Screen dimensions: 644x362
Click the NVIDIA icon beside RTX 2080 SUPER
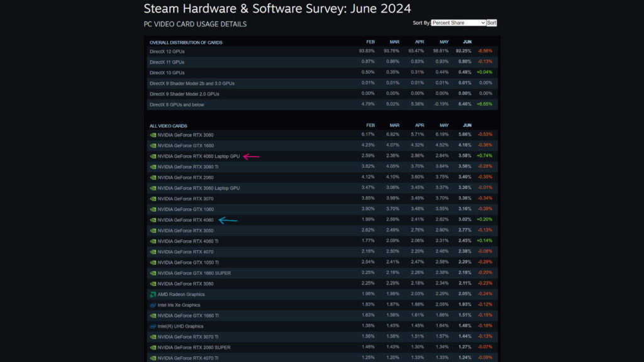click(153, 348)
